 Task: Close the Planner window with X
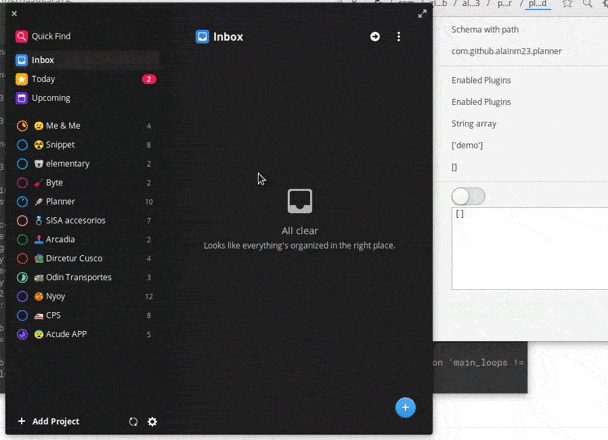[x=14, y=14]
